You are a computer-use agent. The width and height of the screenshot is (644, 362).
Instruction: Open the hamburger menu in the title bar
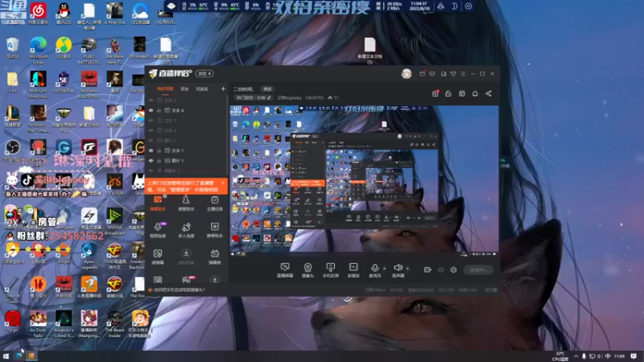coord(463,74)
